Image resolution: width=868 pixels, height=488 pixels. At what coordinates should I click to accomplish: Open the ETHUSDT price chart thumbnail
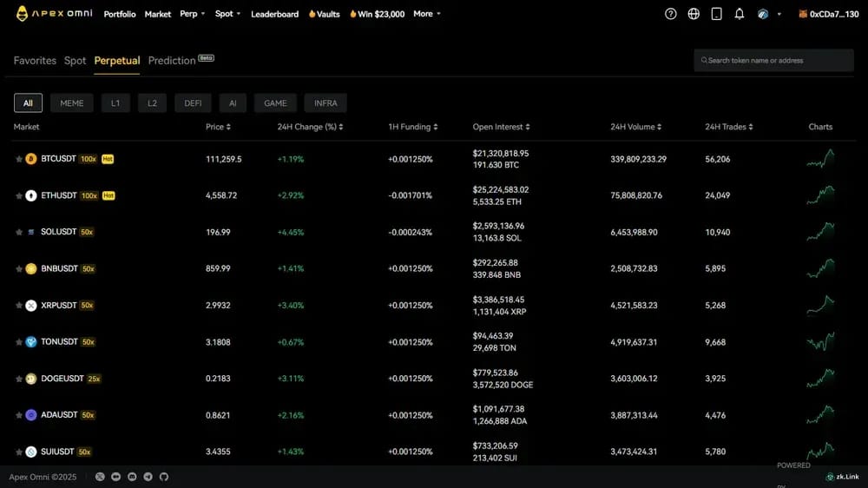820,195
